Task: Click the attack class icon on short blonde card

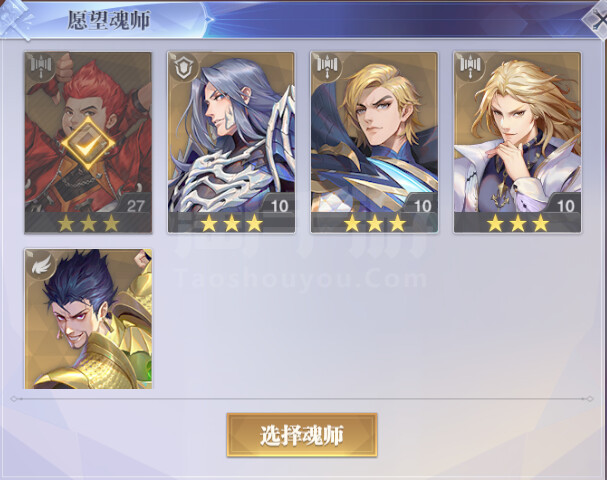Action: [x=328, y=66]
